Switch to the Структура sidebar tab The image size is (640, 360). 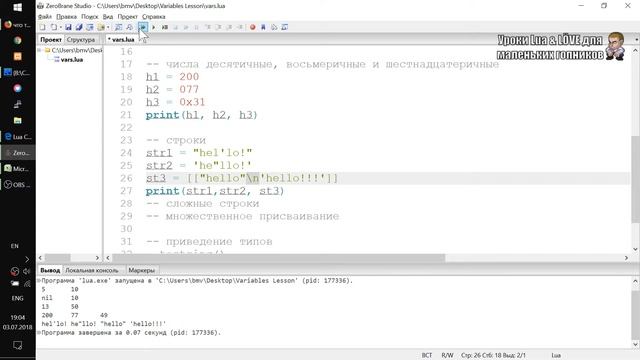81,40
